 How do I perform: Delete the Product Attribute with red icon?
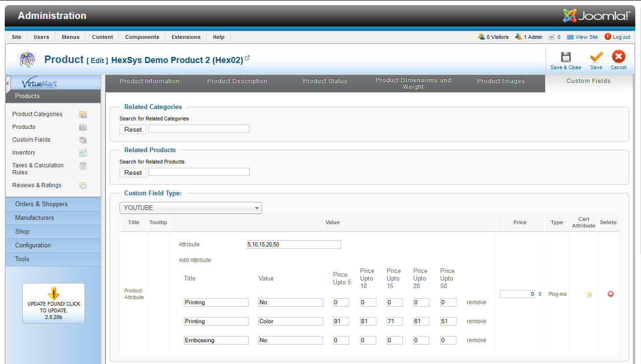tap(611, 294)
